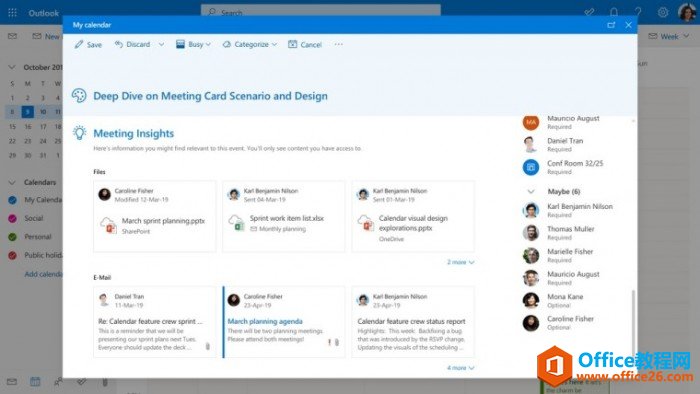Collapse the Maybe (6) attendee group

531,191
